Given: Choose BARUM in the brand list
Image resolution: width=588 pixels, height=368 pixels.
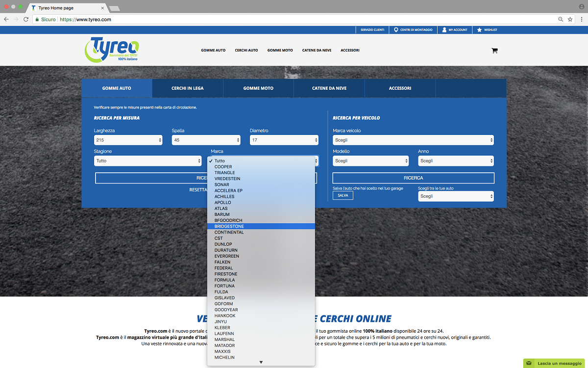Looking at the screenshot, I should coord(261,214).
